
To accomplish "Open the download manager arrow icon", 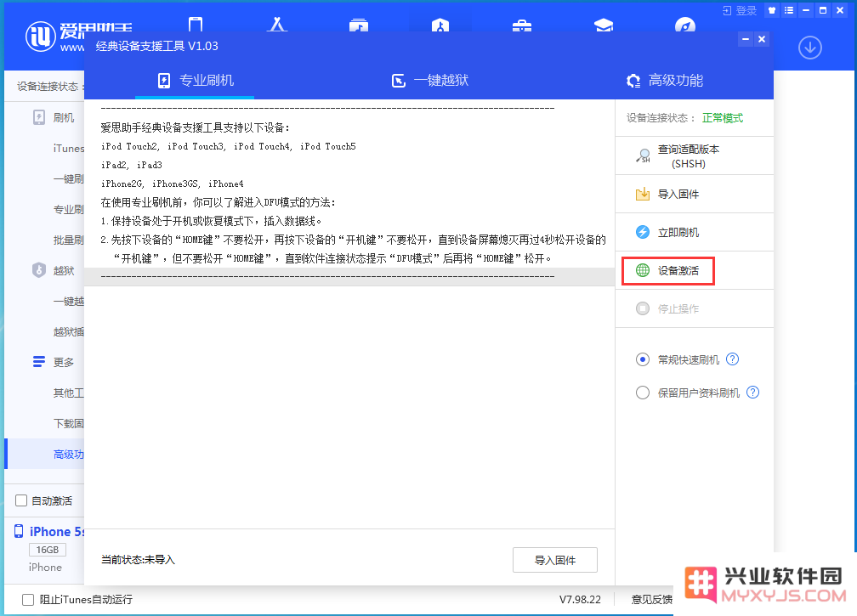I will click(x=810, y=48).
